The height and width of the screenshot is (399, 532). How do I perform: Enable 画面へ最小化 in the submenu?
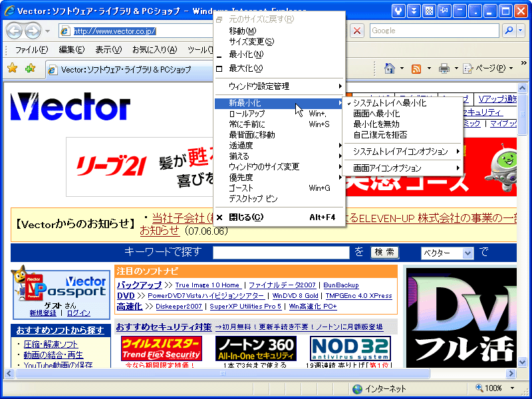click(x=403, y=114)
